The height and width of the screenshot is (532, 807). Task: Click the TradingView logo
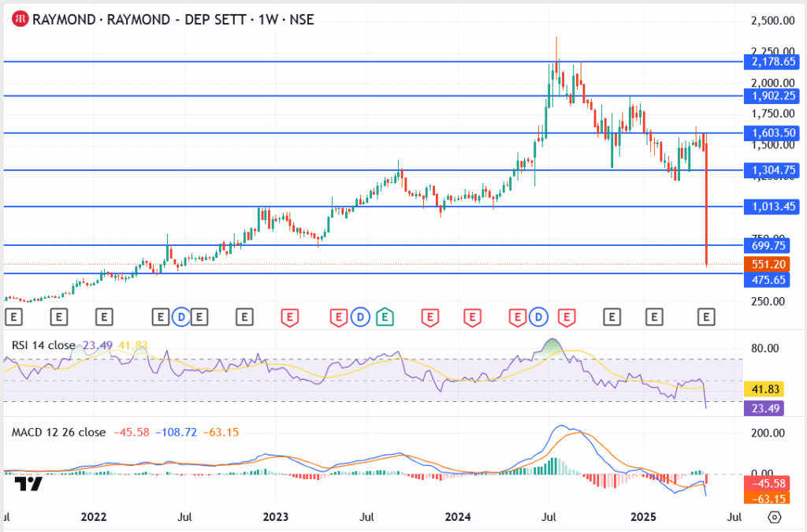[29, 484]
